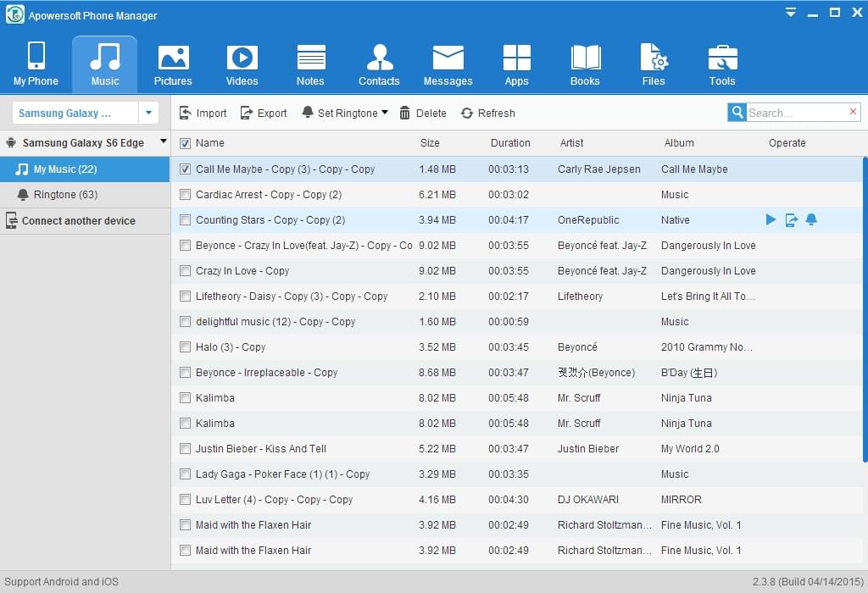Collapse the Samsung Galaxy S6 Edge tree
This screenshot has width=868, height=593.
click(163, 143)
